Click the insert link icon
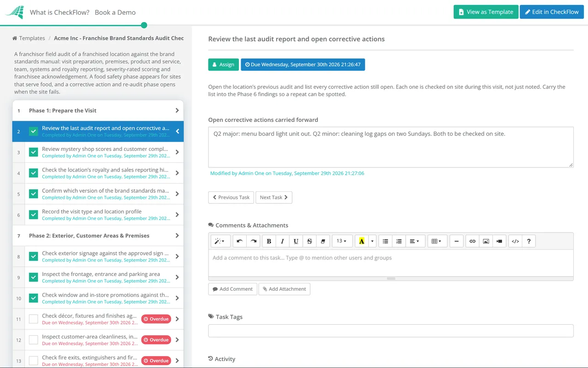 [472, 241]
